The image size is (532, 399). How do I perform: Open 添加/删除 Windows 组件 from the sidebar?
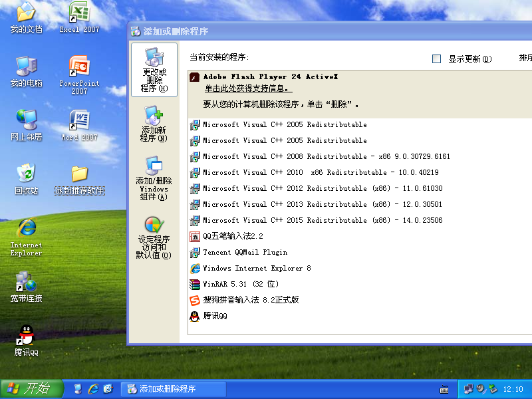tap(154, 178)
